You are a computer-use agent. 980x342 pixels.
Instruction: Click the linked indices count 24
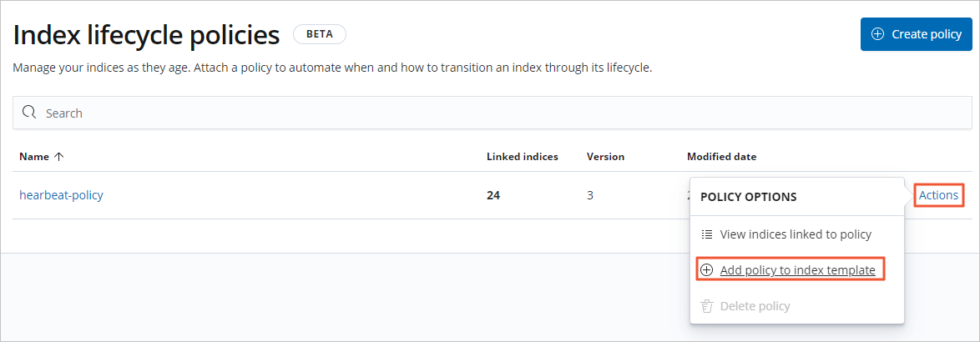pos(494,195)
